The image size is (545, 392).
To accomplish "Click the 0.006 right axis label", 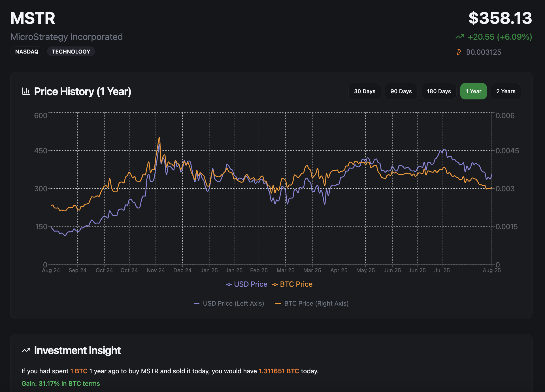I will [x=505, y=116].
